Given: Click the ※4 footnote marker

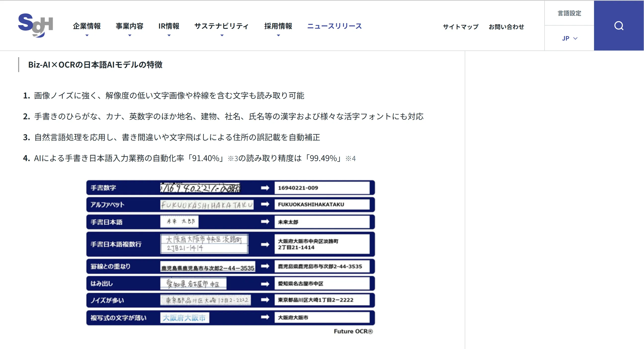Looking at the screenshot, I should (x=351, y=159).
